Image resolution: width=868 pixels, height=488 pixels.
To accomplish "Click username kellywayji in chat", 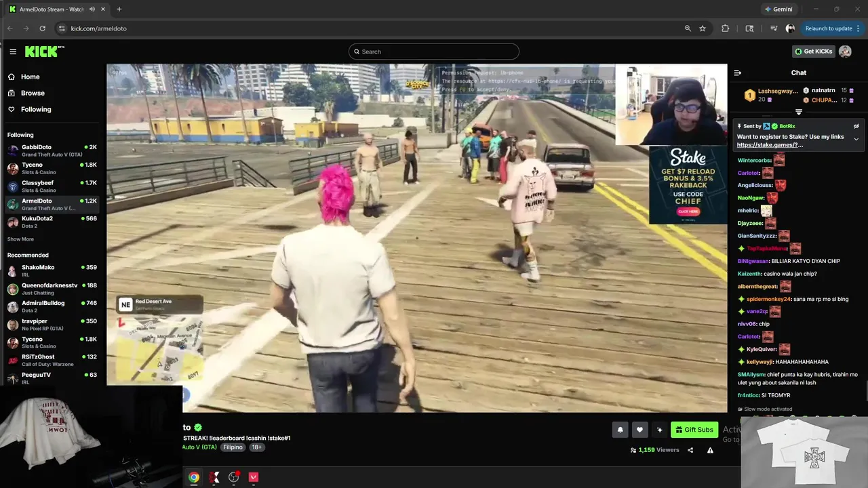I will tap(759, 362).
